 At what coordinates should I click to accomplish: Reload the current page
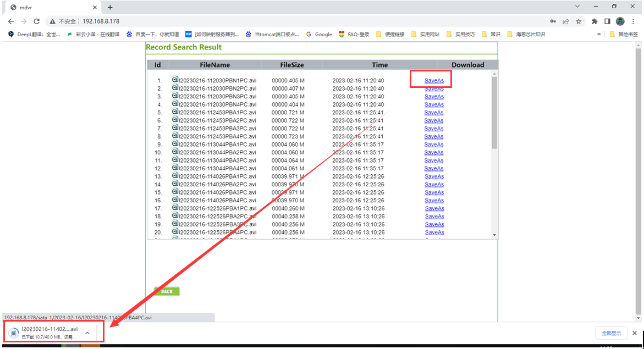(x=36, y=21)
